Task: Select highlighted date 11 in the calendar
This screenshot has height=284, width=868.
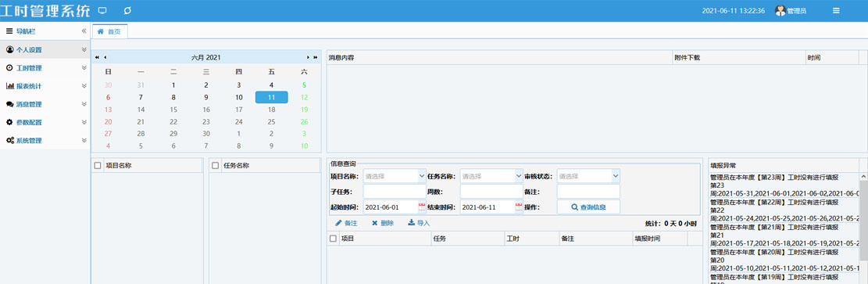Action: point(271,97)
